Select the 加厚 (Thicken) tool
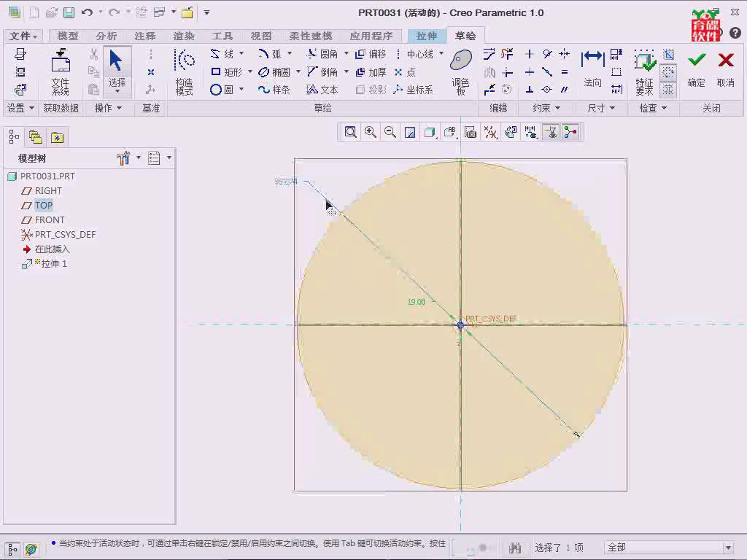 pos(371,72)
